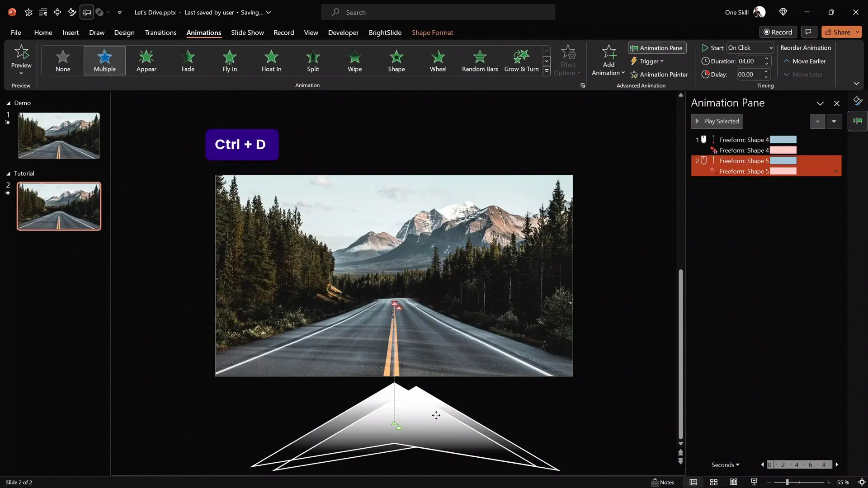Open dropdown arrow on Freeform: Shape 5 entry

click(x=836, y=171)
